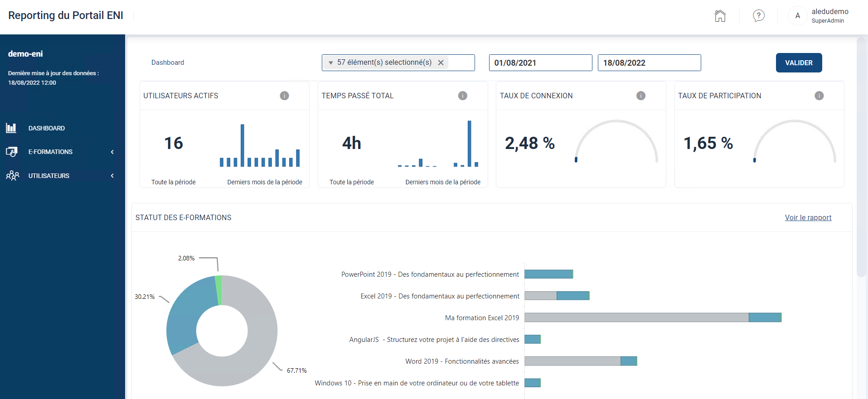Click the page vertical scrollbar
Screen dimensions: 868x399
(x=861, y=157)
